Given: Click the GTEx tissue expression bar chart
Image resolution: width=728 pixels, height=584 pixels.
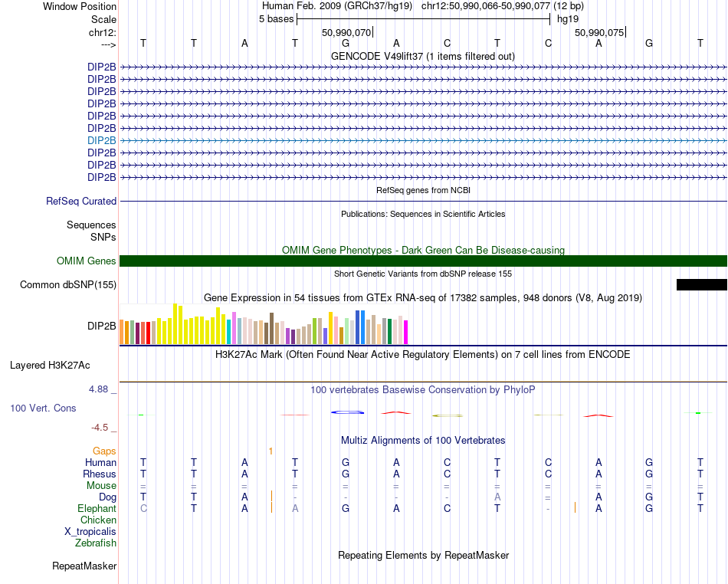Looking at the screenshot, I should point(264,324).
